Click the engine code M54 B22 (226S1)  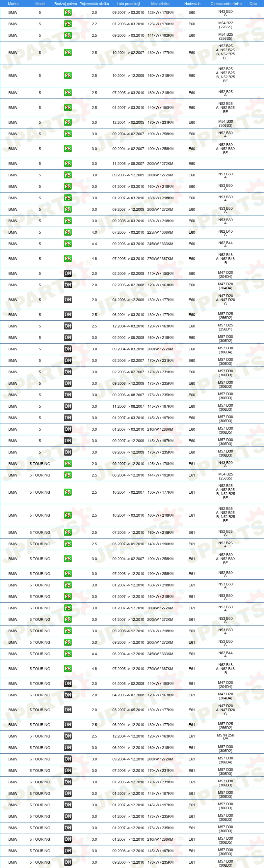click(226, 25)
